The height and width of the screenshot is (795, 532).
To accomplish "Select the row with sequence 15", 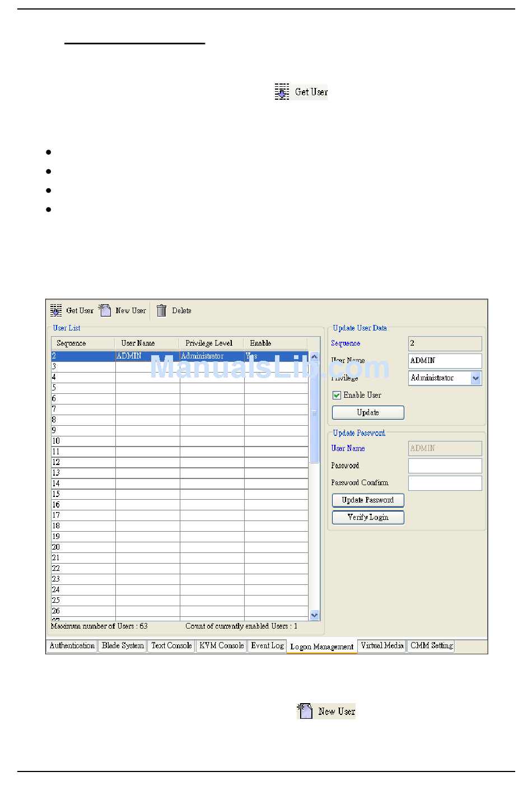I will coord(180,494).
